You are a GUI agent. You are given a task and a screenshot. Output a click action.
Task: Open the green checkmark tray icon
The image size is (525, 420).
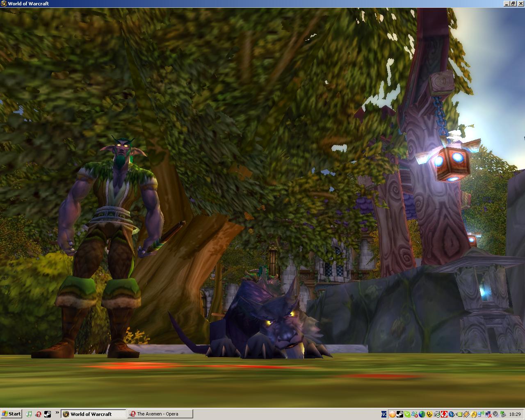click(407, 414)
